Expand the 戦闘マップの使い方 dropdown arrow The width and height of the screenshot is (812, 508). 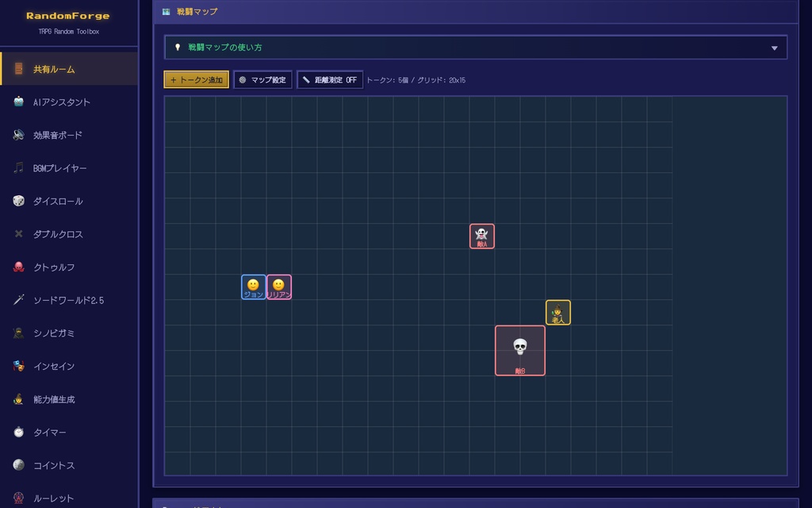774,48
